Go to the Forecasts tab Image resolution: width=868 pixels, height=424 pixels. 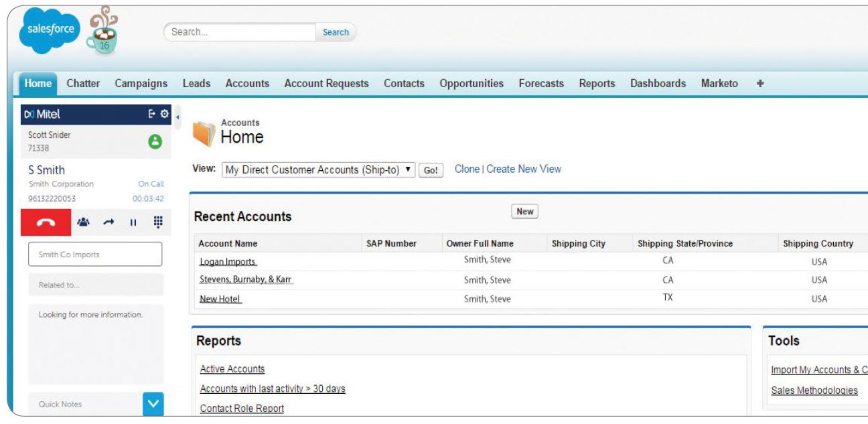coord(541,84)
